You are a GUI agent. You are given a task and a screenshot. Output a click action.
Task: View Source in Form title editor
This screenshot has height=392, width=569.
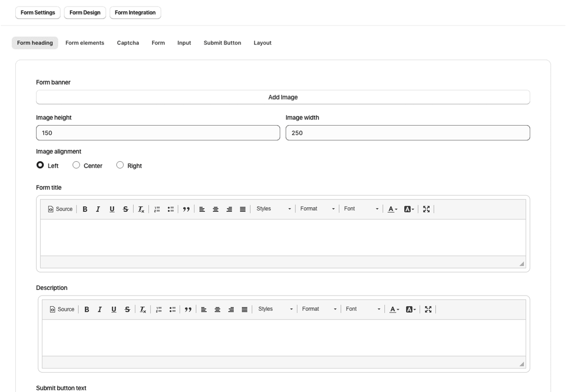tap(60, 209)
